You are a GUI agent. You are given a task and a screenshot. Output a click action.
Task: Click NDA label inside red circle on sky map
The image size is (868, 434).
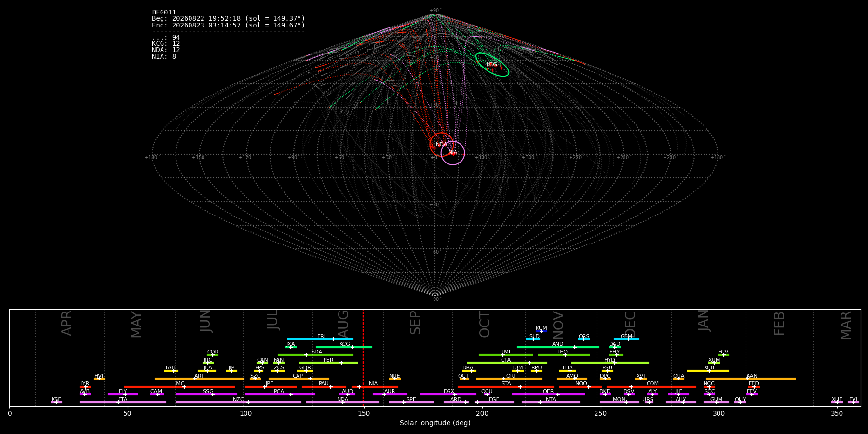[x=442, y=145]
